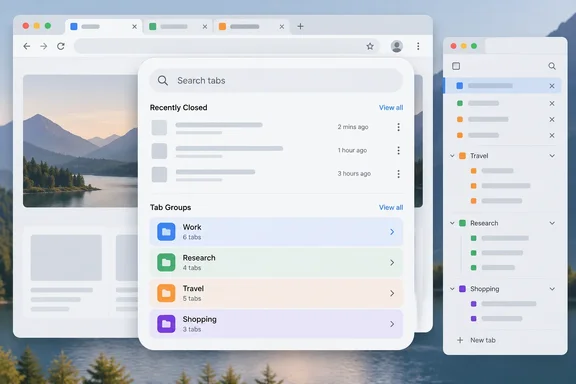Viewport: 576px width, 384px height.
Task: Switch to the orange browser tab
Action: click(250, 26)
